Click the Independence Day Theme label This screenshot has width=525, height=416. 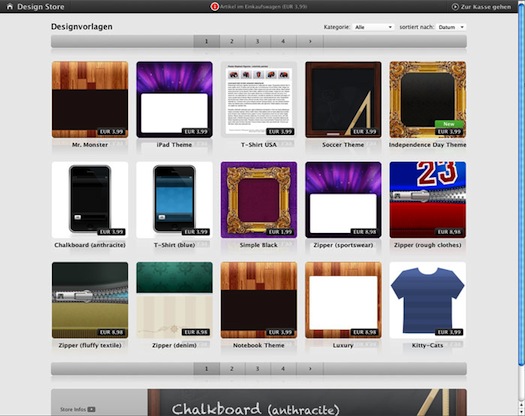click(428, 145)
